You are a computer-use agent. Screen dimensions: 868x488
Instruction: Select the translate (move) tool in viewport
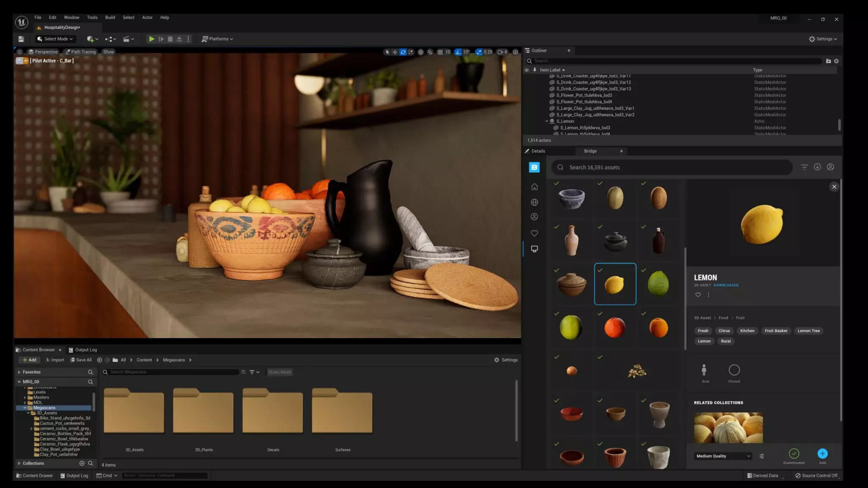click(395, 52)
